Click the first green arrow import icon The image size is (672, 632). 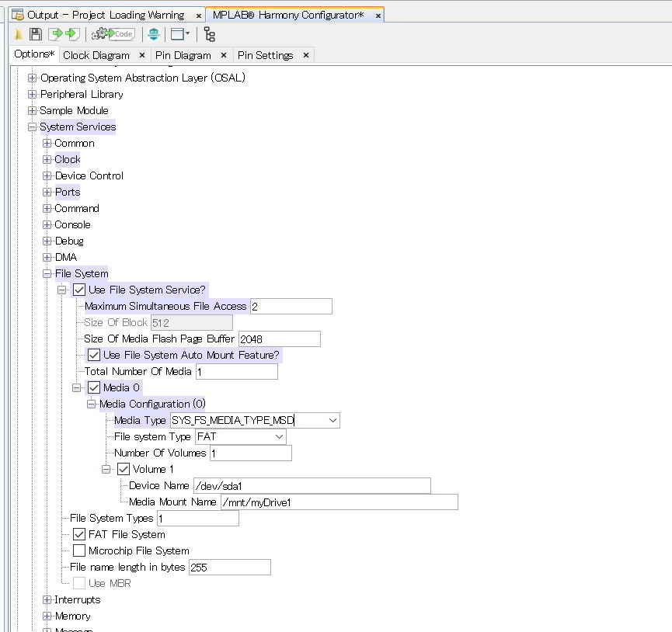coord(56,34)
